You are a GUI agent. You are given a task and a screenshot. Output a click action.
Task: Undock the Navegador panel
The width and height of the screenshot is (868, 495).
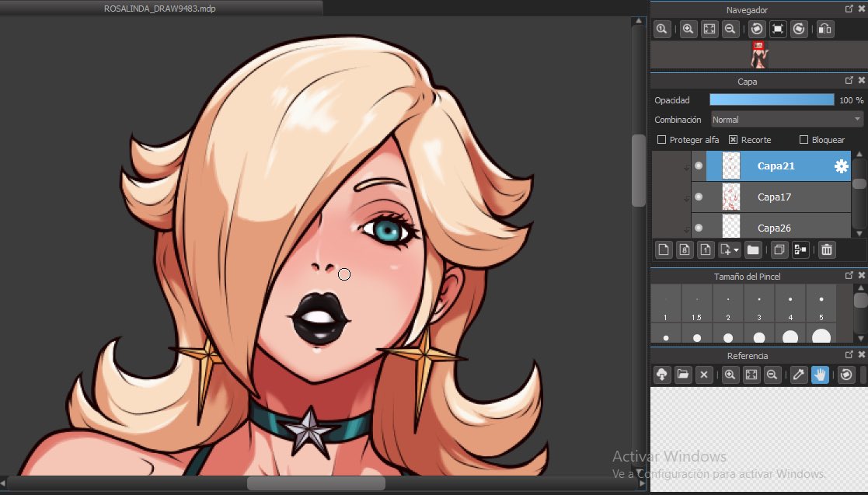tap(849, 9)
